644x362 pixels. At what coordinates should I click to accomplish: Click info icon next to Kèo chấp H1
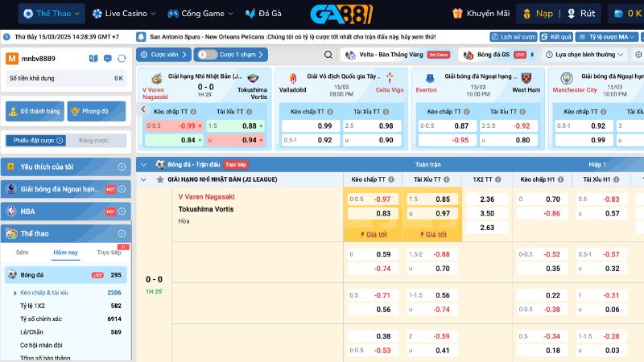[560, 179]
